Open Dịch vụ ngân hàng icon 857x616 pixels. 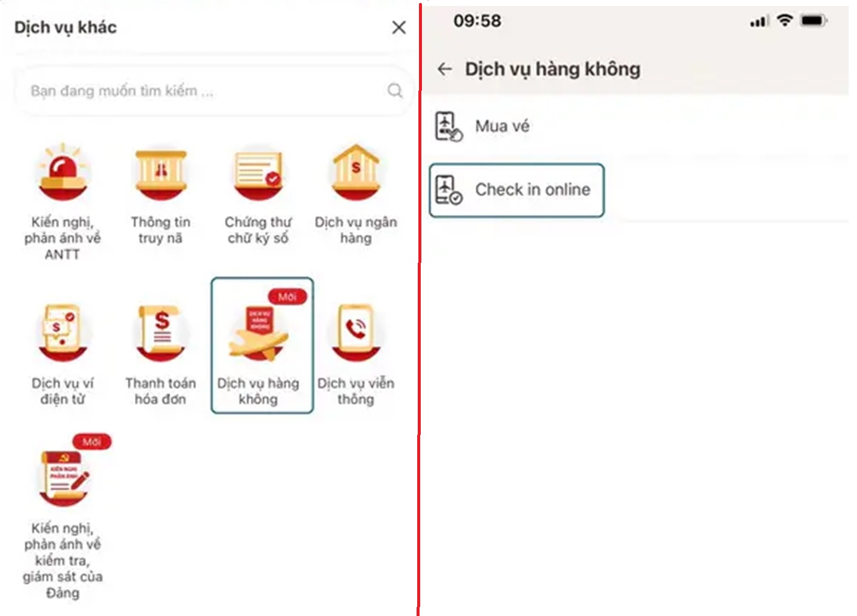(356, 172)
